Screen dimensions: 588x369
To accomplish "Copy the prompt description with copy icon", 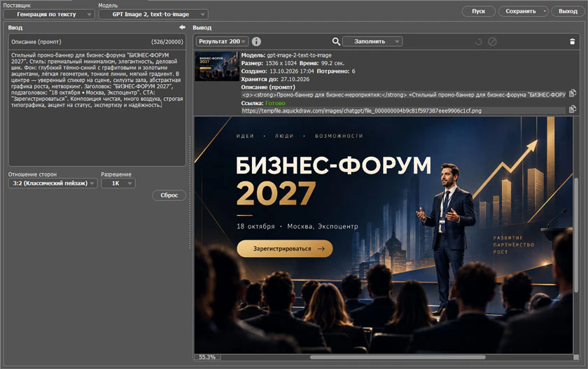I will point(573,93).
